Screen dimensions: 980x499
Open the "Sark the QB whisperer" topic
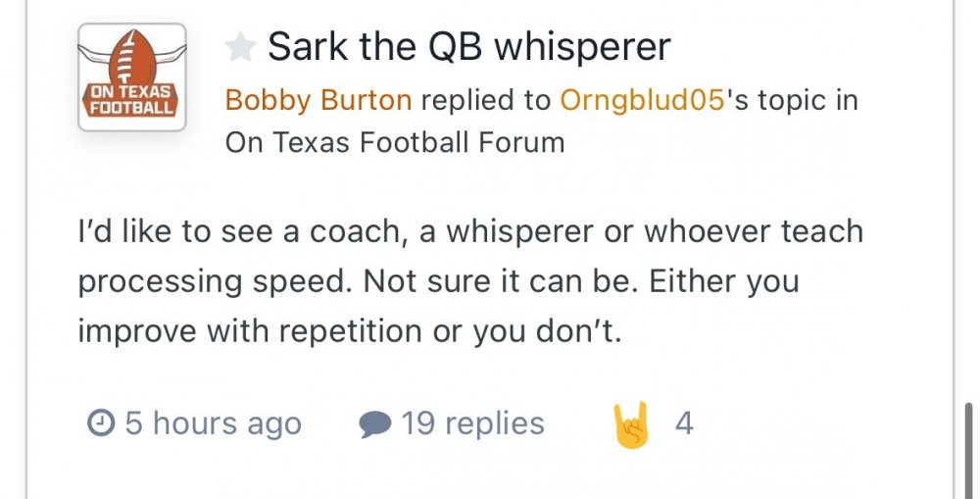pyautogui.click(x=469, y=46)
